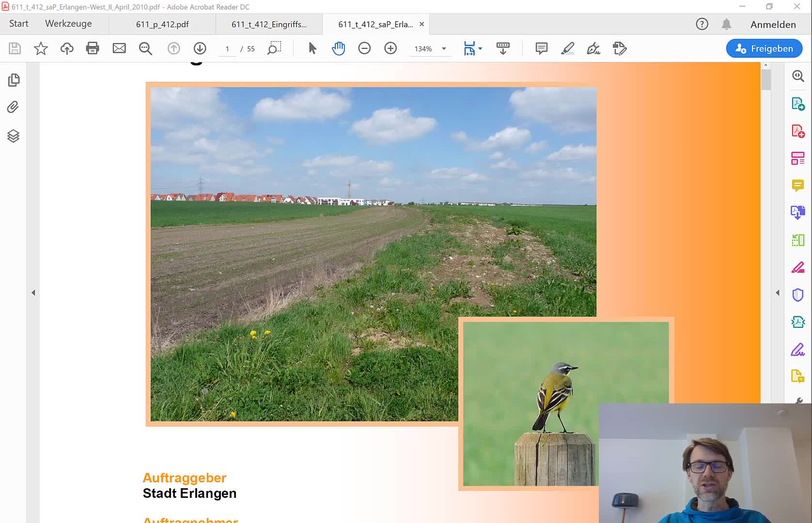Show the Attachments panel
Image resolution: width=812 pixels, height=523 pixels.
(13, 108)
